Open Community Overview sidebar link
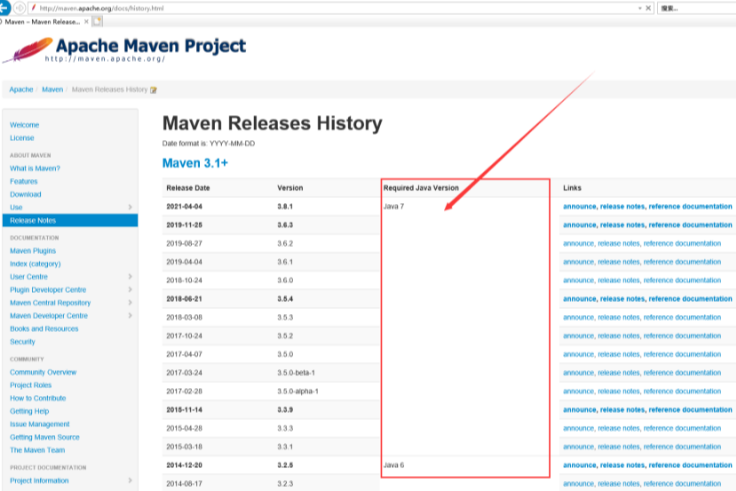736x491 pixels. coord(43,372)
